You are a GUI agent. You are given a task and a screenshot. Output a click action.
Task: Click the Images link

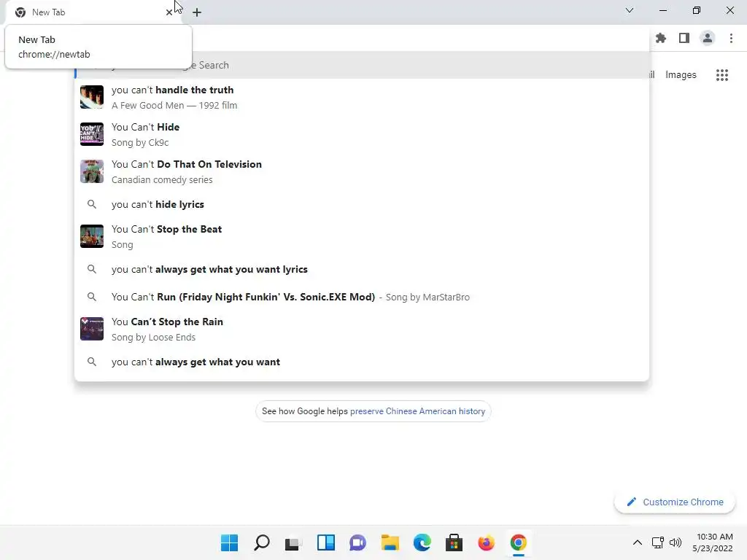(681, 75)
